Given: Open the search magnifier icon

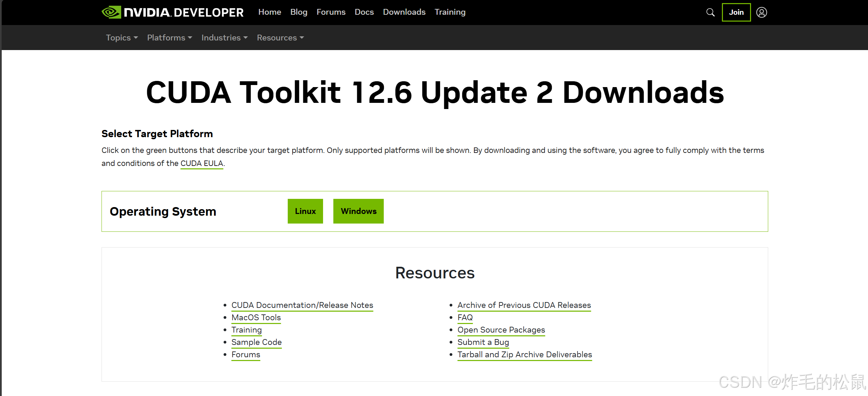Looking at the screenshot, I should pos(710,12).
